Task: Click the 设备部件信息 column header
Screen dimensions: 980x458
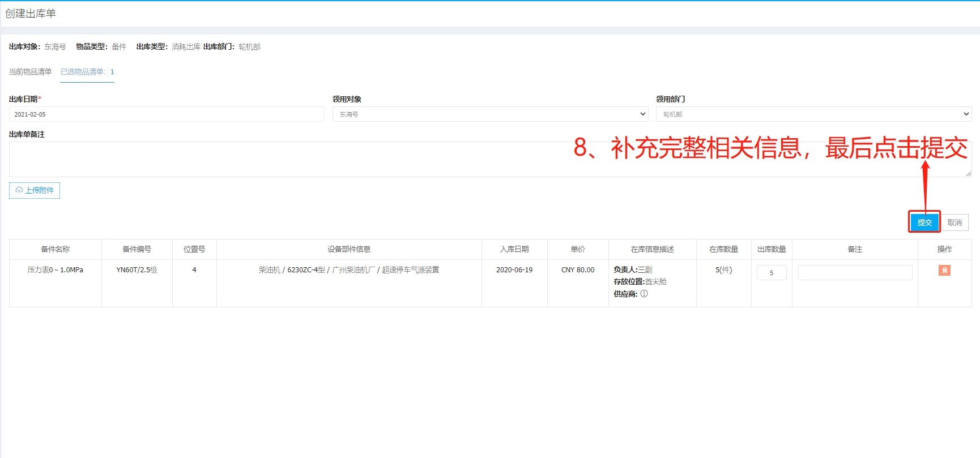Action: [349, 249]
